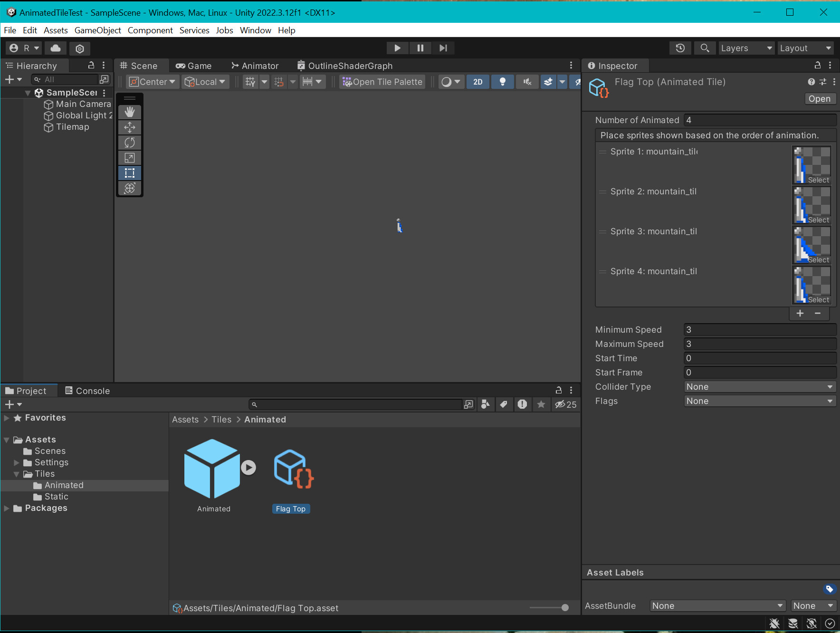
Task: Select the Hand tool in the Scene toolbar
Action: click(x=130, y=112)
